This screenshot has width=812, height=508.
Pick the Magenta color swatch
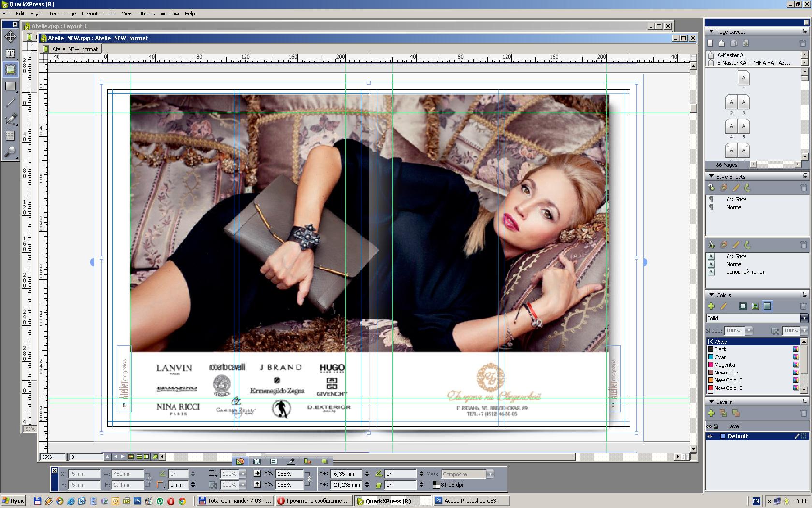click(724, 365)
